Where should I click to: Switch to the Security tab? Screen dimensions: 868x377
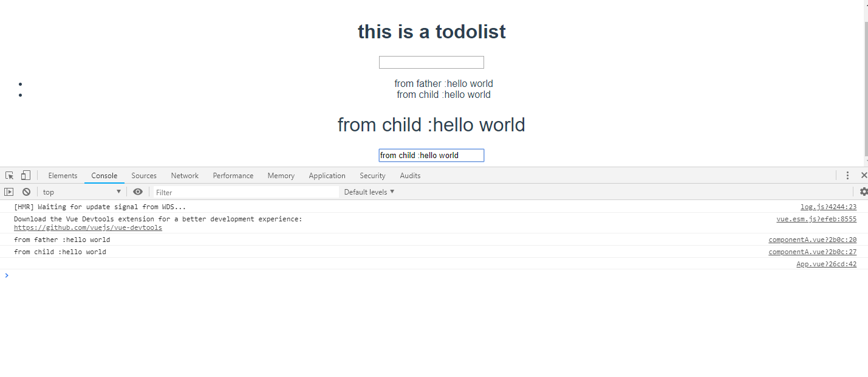pyautogui.click(x=372, y=175)
